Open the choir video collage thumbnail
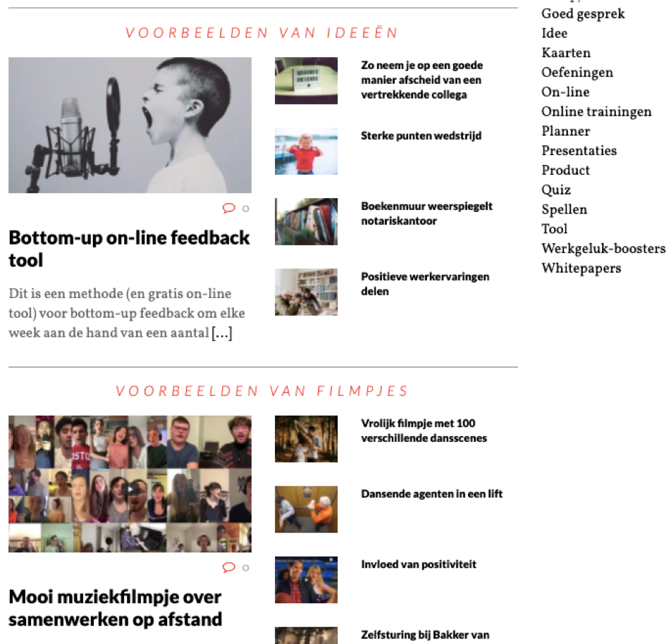 point(130,484)
